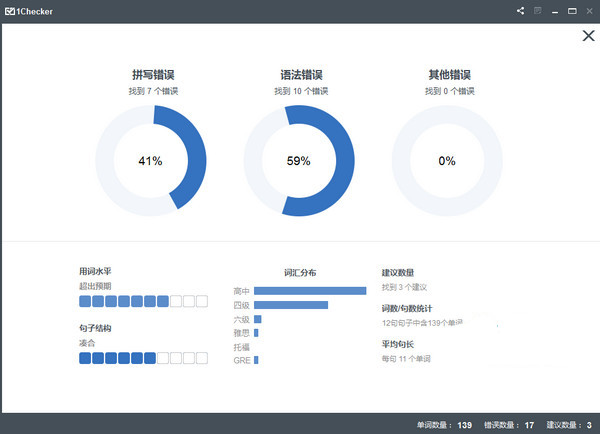Maximize the 1Checker window

coord(572,11)
